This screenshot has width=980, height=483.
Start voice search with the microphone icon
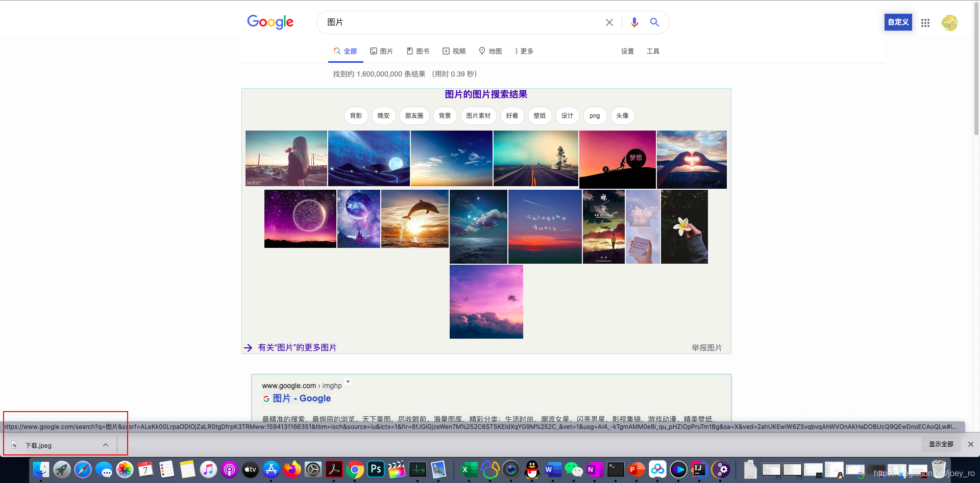tap(634, 22)
